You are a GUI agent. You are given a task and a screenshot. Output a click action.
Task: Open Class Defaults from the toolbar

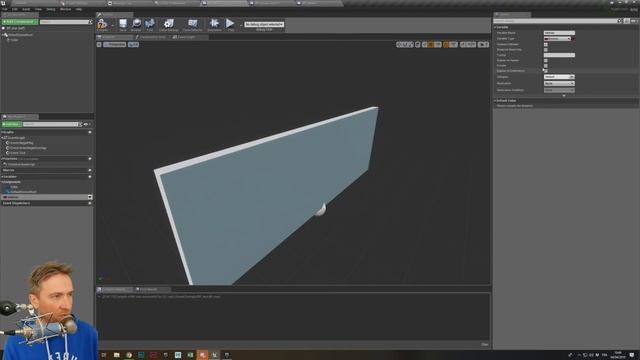(192, 24)
